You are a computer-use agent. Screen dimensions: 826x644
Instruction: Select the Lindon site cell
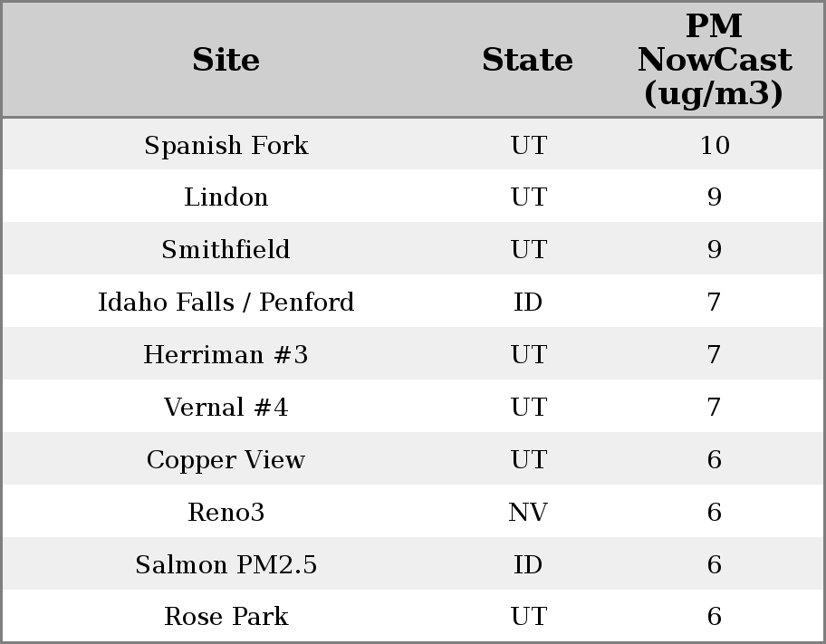tap(226, 197)
